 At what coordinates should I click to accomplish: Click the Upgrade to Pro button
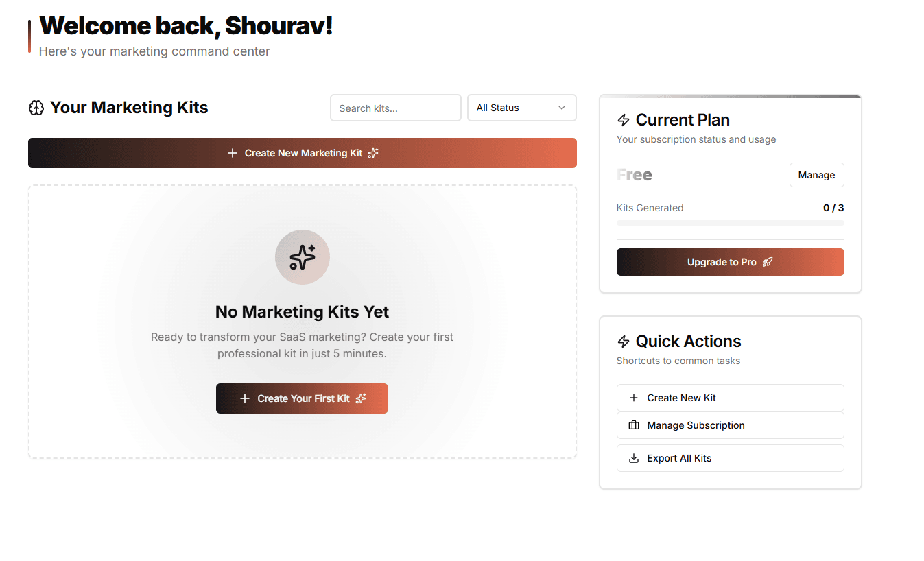tap(730, 262)
